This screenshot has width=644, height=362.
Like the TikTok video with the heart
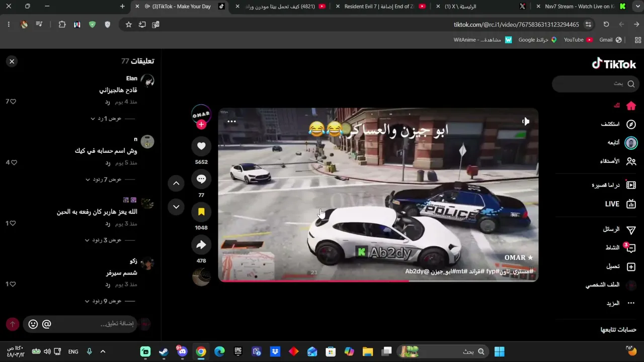(201, 146)
